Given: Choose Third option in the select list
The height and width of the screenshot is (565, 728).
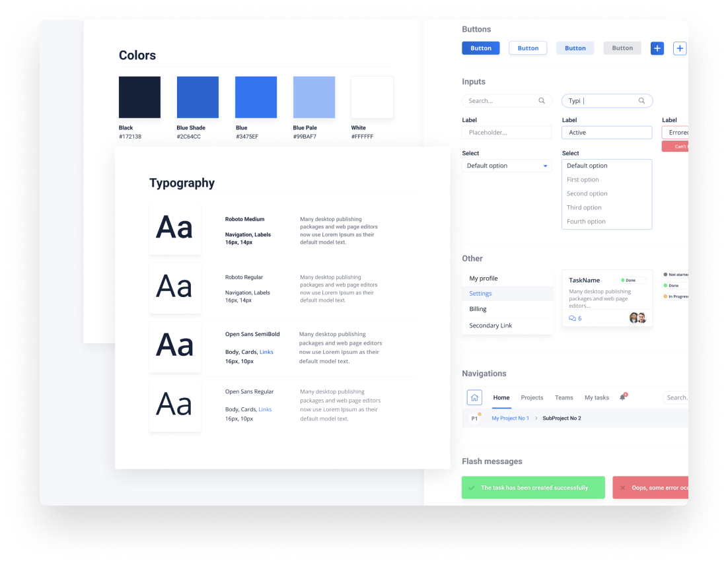Looking at the screenshot, I should (x=607, y=207).
